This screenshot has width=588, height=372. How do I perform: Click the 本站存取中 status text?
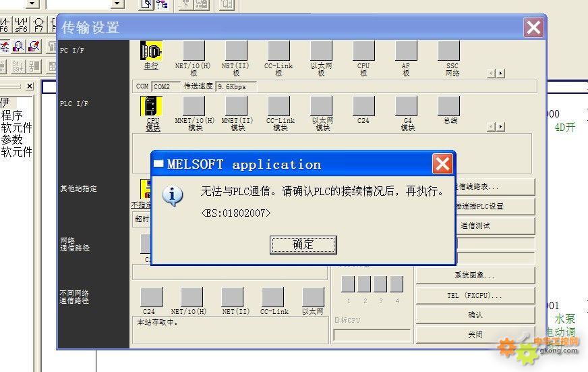pos(157,323)
